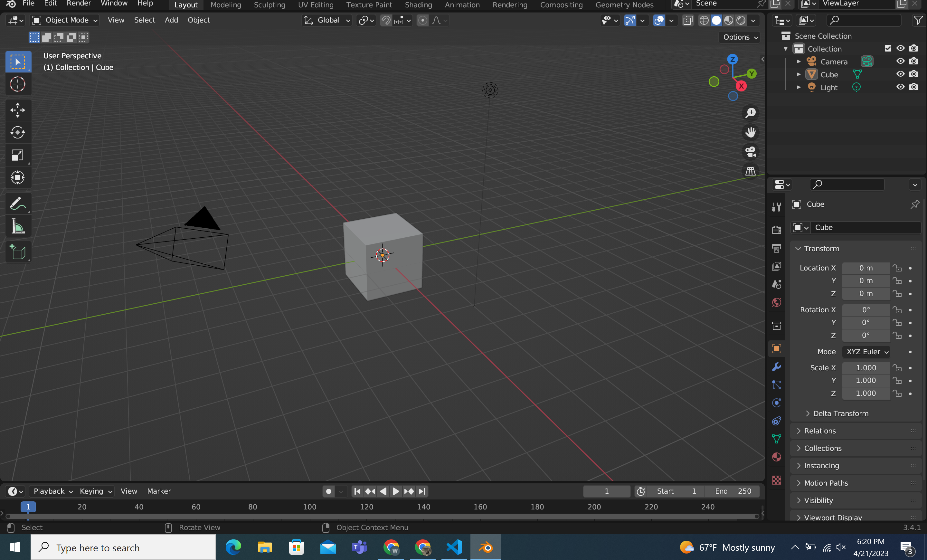Toggle snapping magnet
This screenshot has height=560, width=927.
386,20
